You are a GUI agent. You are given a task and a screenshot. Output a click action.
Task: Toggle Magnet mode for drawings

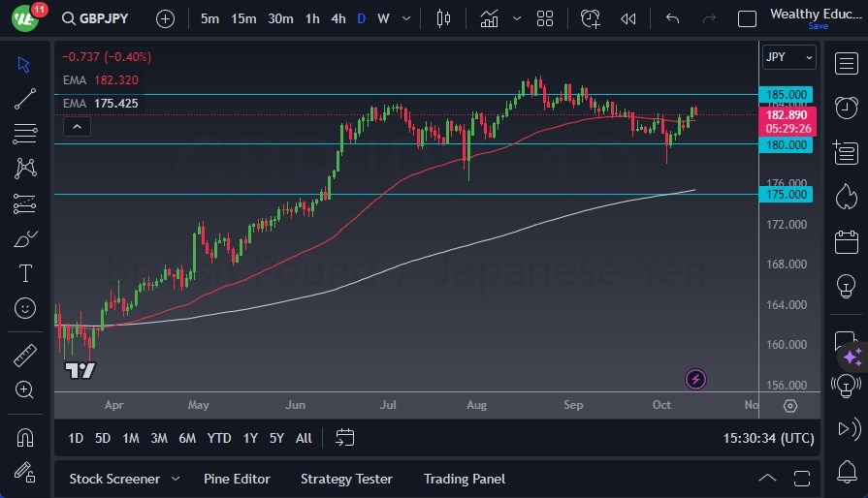(x=25, y=437)
